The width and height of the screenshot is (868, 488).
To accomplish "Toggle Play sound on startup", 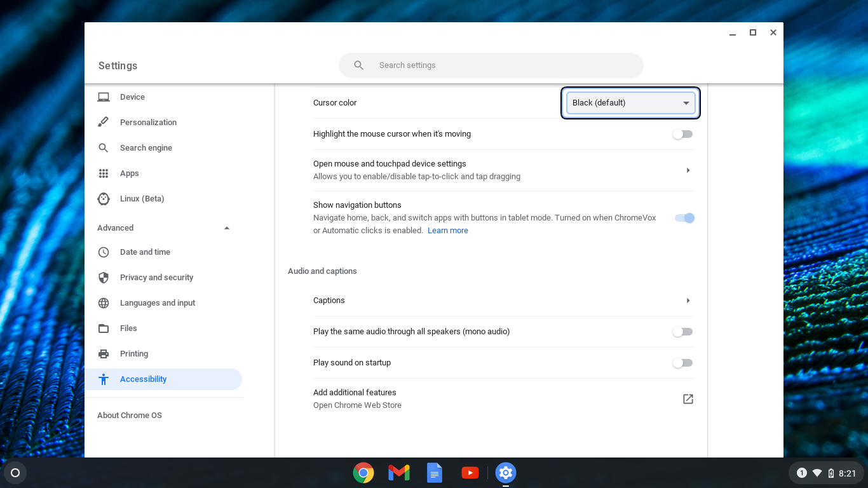I will click(x=682, y=362).
